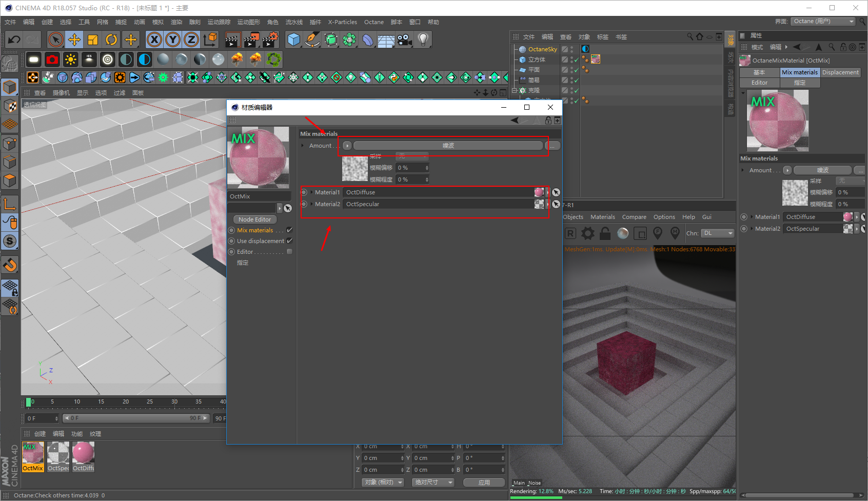Click the Octane sun daylight icon
The height and width of the screenshot is (501, 868).
point(71,59)
